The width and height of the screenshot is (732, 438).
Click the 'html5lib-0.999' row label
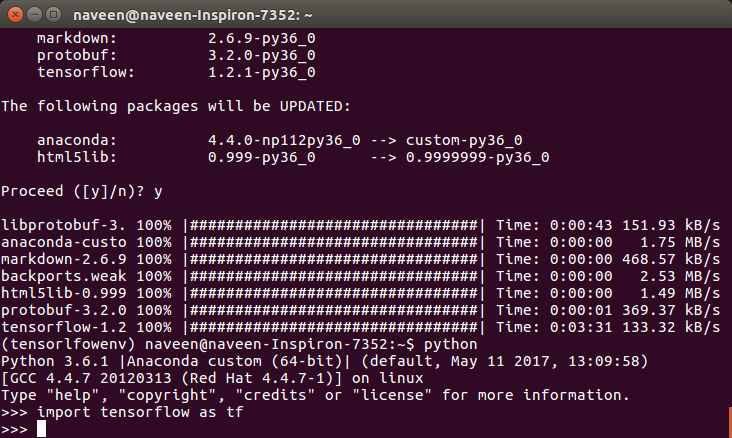coord(63,293)
